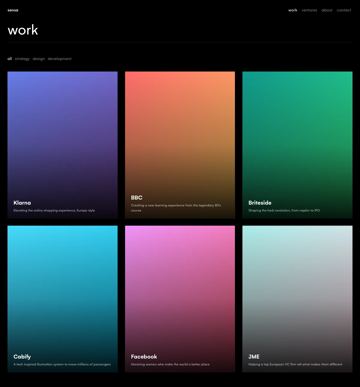Viewport: 360px width, 387px height.
Task: Click the site logo in the header
Action: coord(13,10)
